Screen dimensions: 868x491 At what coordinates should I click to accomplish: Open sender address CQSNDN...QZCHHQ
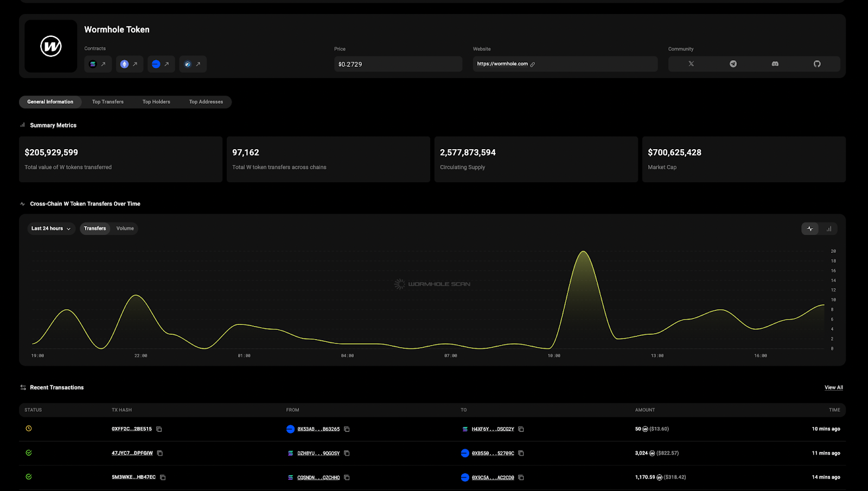(318, 477)
